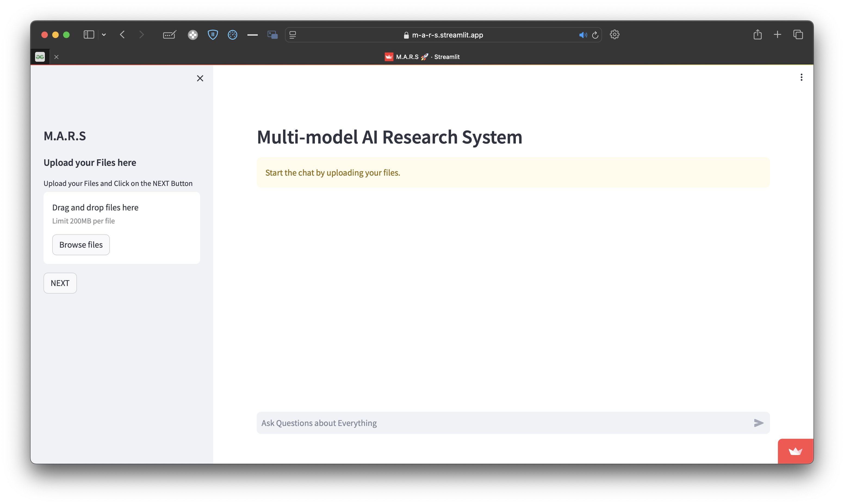The width and height of the screenshot is (844, 504).
Task: Click the 'Upload your Files here' heading
Action: tap(90, 163)
